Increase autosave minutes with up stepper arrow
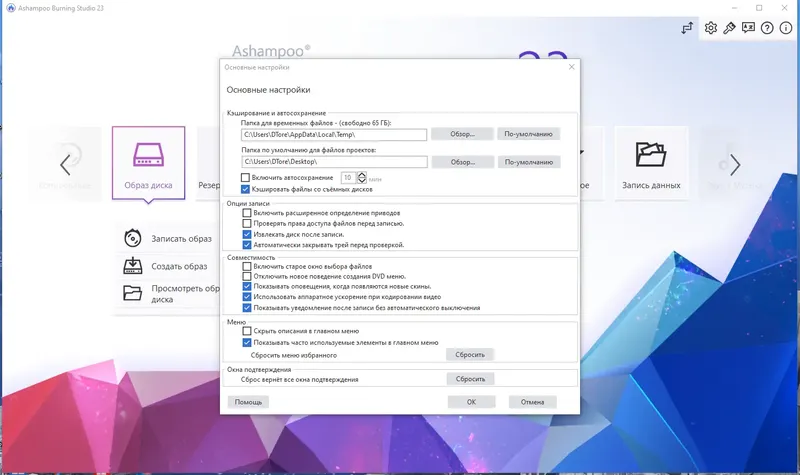800x475 pixels. coord(362,174)
